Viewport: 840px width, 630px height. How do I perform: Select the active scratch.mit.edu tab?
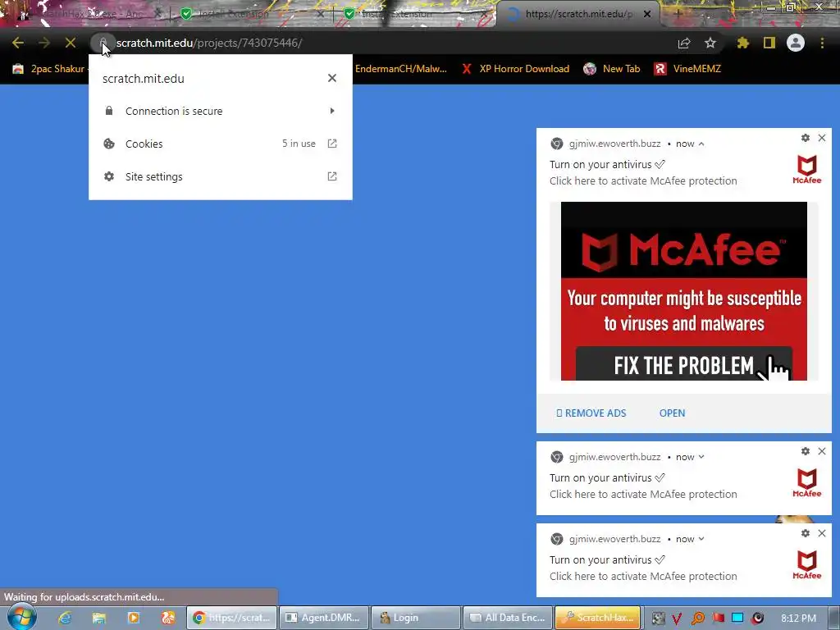pyautogui.click(x=577, y=14)
